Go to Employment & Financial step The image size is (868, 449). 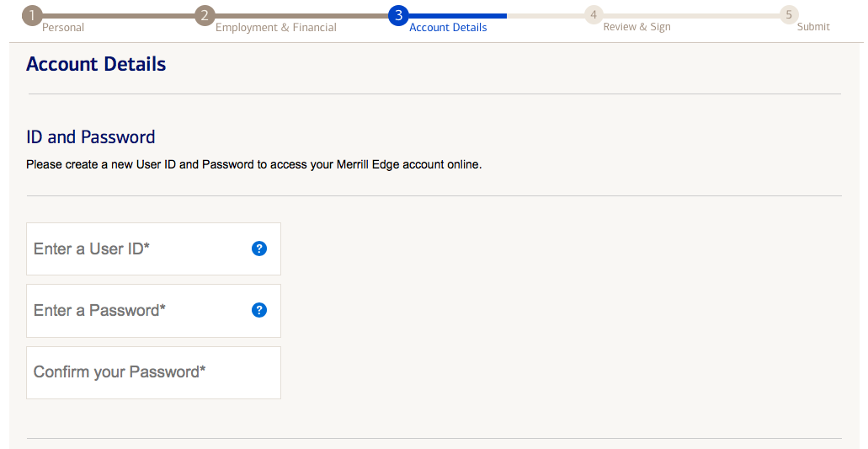pyautogui.click(x=275, y=28)
